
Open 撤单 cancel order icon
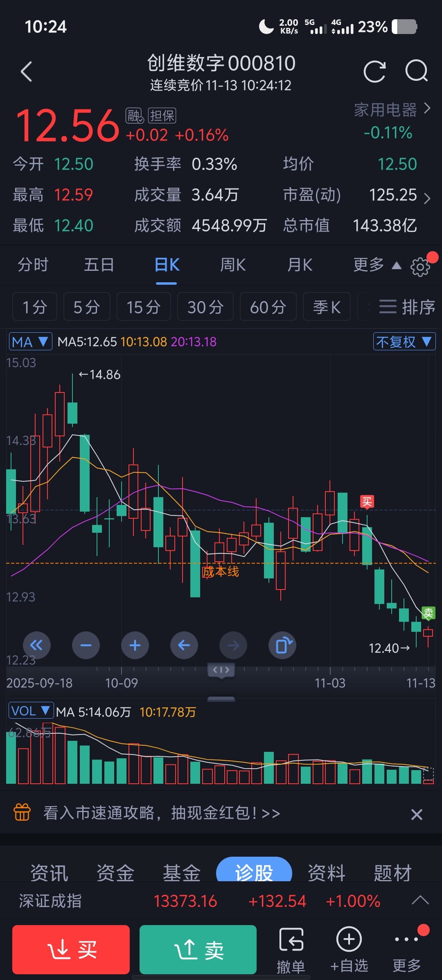[x=291, y=950]
